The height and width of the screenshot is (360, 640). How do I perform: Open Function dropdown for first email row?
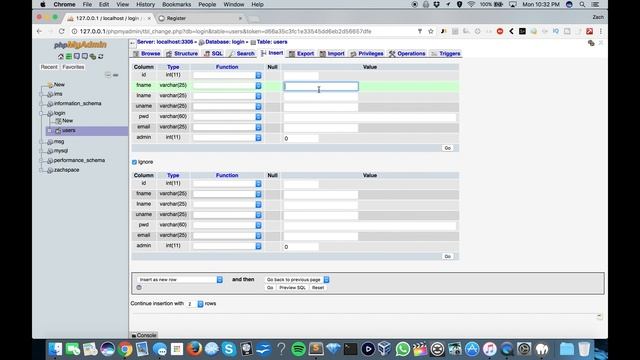227,127
